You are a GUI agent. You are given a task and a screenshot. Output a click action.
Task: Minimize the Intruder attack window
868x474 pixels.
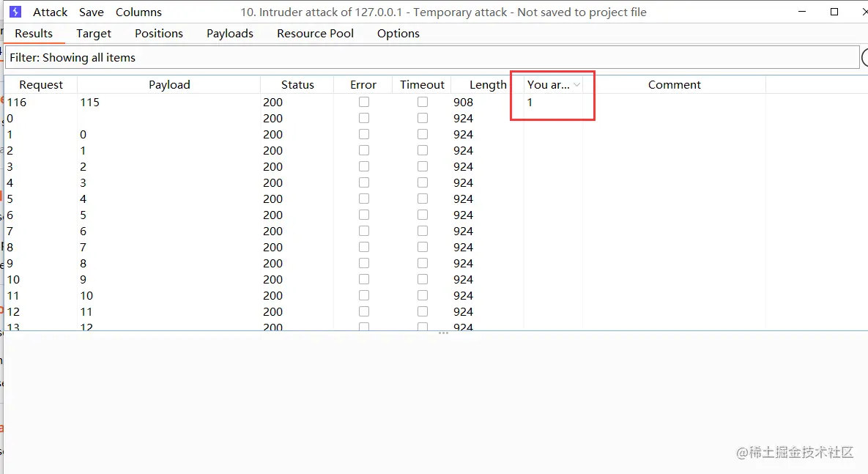[801, 12]
